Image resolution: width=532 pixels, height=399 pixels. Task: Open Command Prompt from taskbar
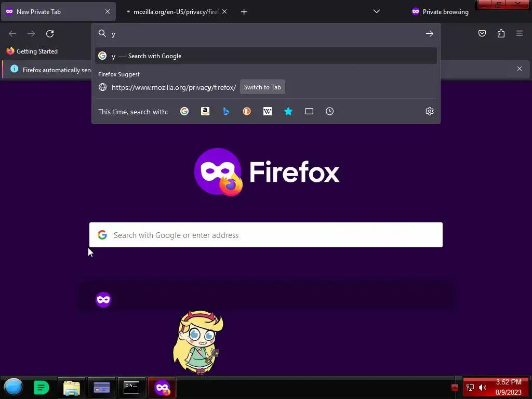pos(131,388)
